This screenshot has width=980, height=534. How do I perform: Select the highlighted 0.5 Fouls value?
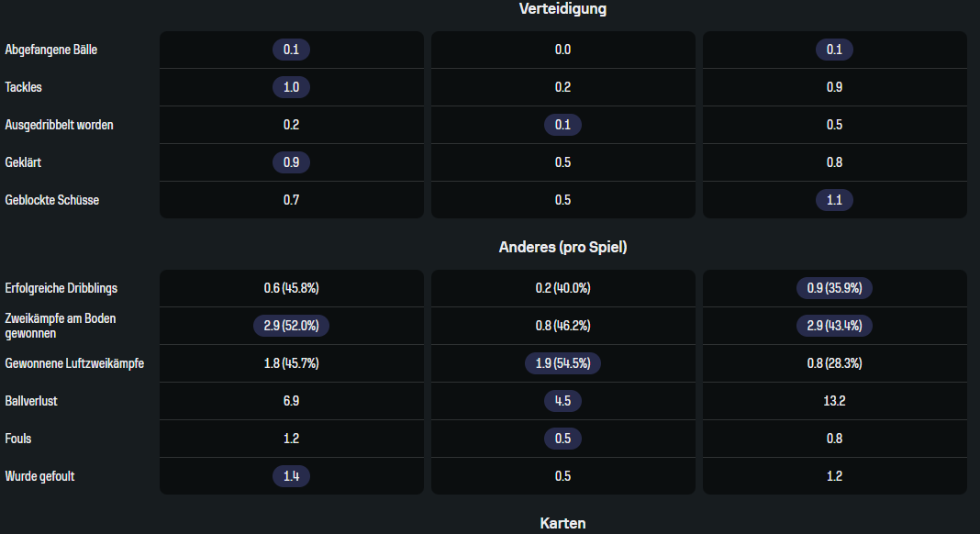tap(562, 439)
